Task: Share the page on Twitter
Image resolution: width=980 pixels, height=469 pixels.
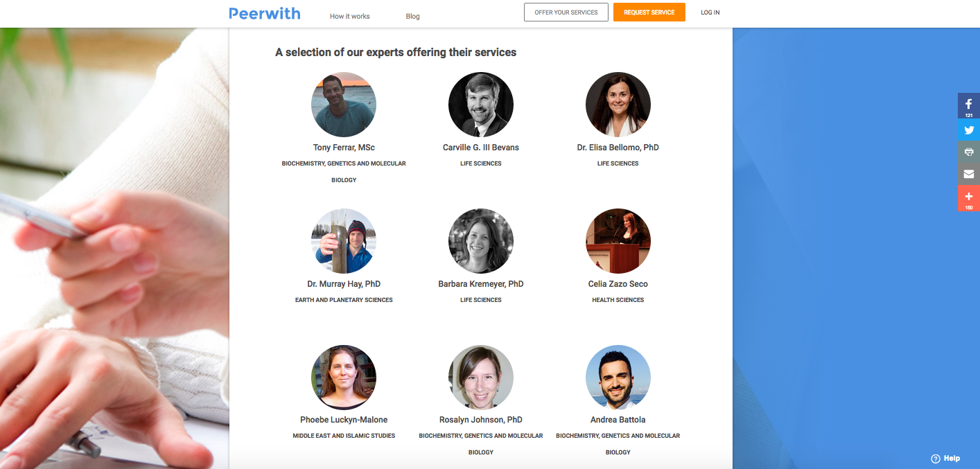Action: point(968,130)
